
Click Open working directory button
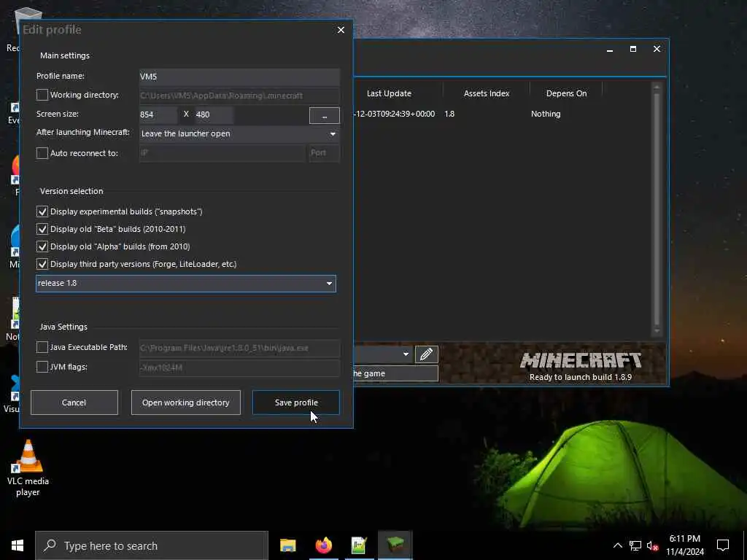tap(186, 402)
